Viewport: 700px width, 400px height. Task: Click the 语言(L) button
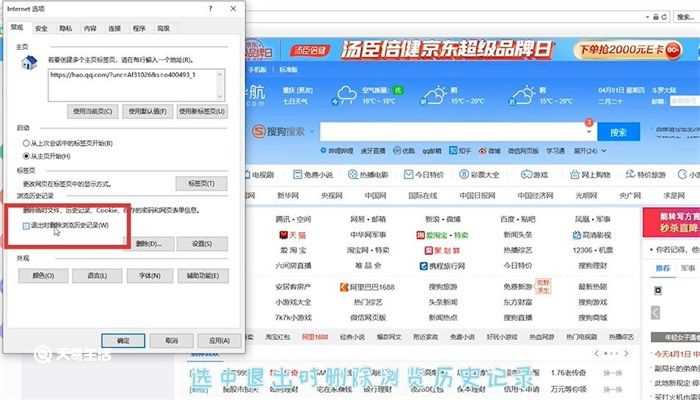pos(97,275)
